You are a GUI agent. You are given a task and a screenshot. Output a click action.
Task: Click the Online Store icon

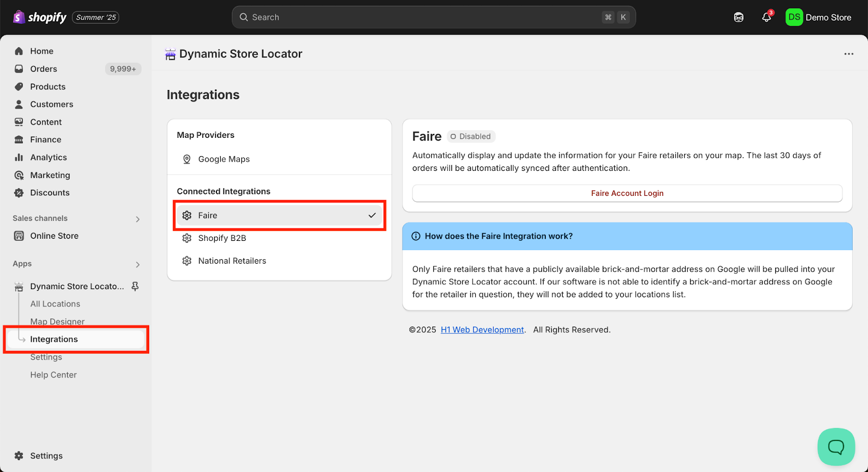pos(19,236)
